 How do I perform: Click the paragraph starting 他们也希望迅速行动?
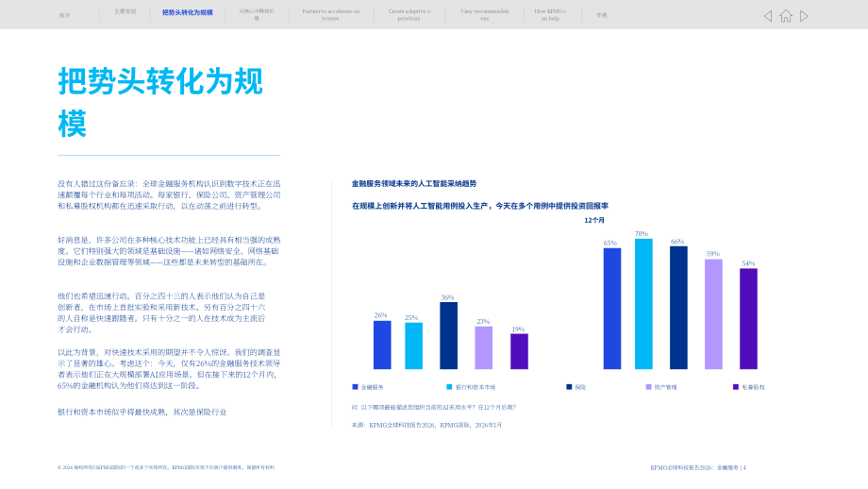161,312
